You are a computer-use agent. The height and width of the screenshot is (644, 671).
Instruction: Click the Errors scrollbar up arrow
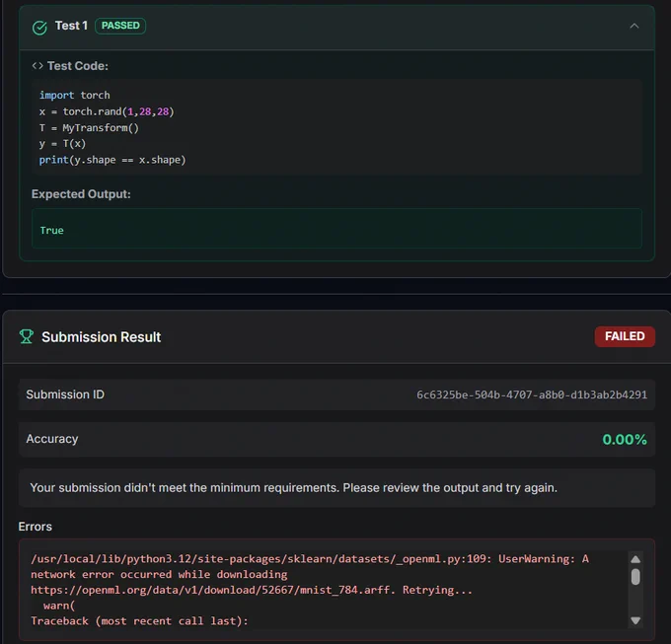click(x=635, y=559)
